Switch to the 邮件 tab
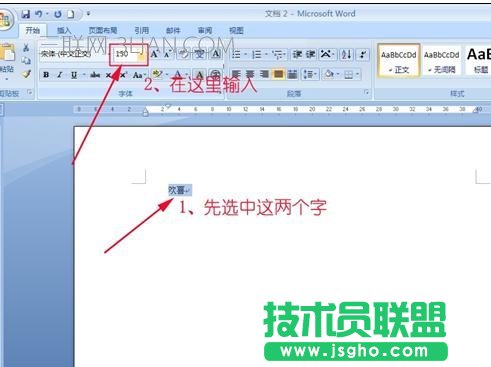Image resolution: width=491 pixels, height=367 pixels. click(173, 30)
